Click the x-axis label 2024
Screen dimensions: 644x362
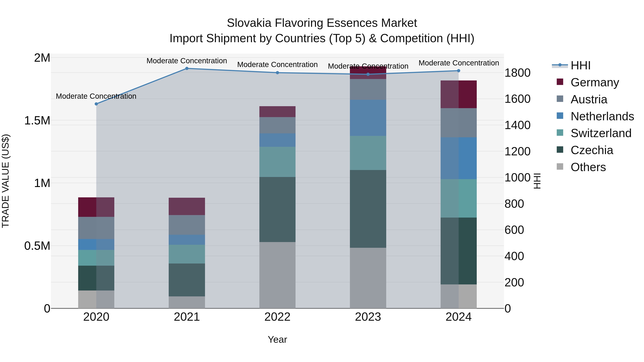tap(458, 317)
